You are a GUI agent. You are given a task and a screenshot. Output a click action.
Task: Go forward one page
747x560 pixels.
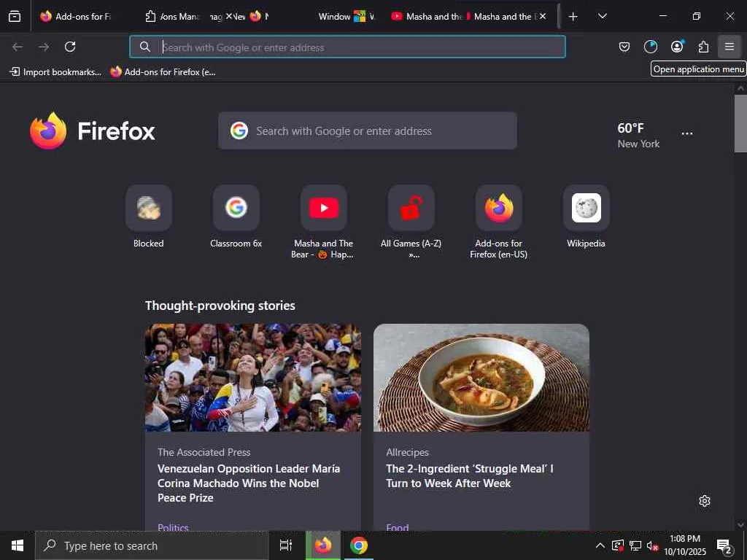tap(44, 47)
